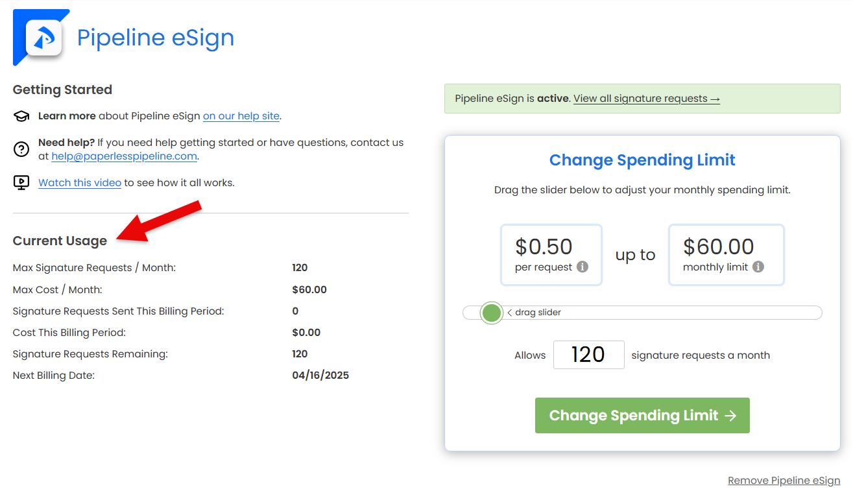This screenshot has height=504, width=853.
Task: Click the video player monitor icon
Action: coord(21,183)
